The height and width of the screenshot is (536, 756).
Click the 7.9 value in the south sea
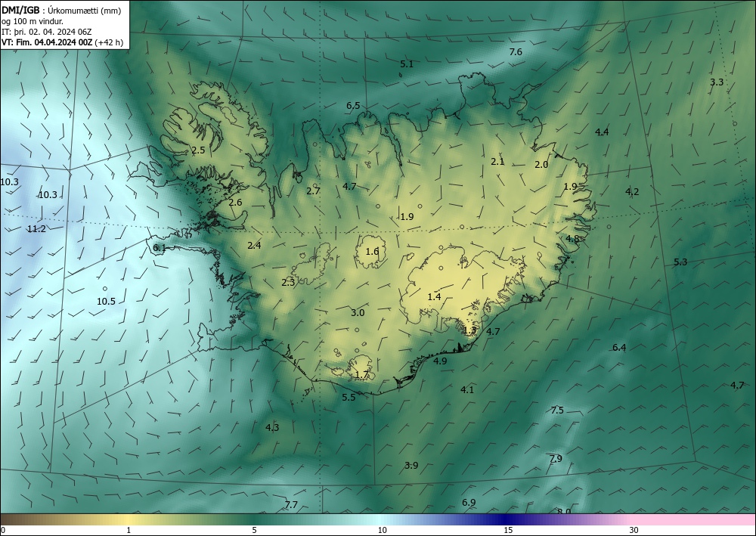pyautogui.click(x=556, y=458)
